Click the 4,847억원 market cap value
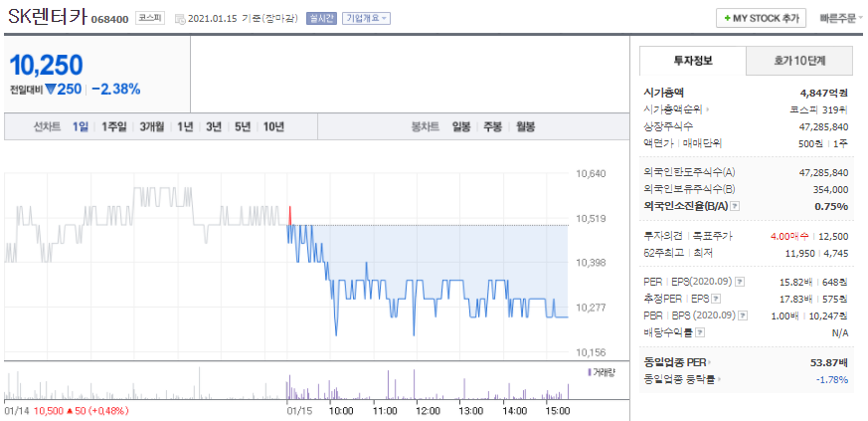868x421 pixels. coord(822,94)
